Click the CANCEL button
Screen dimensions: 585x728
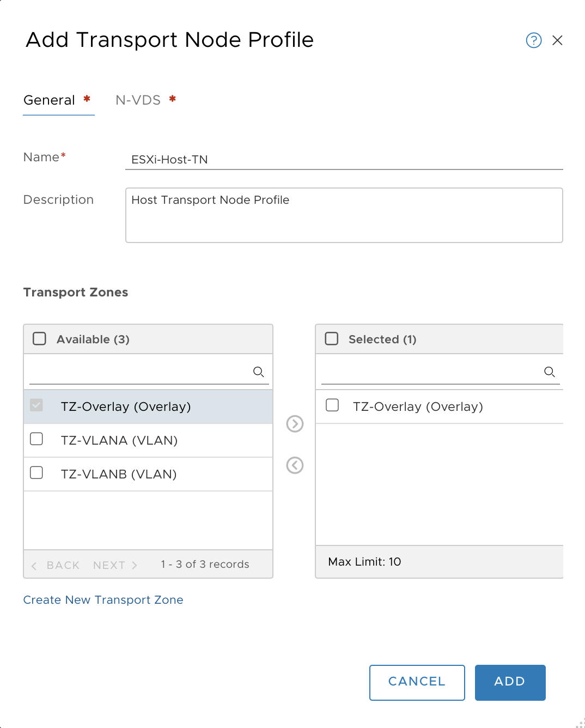coord(417,682)
